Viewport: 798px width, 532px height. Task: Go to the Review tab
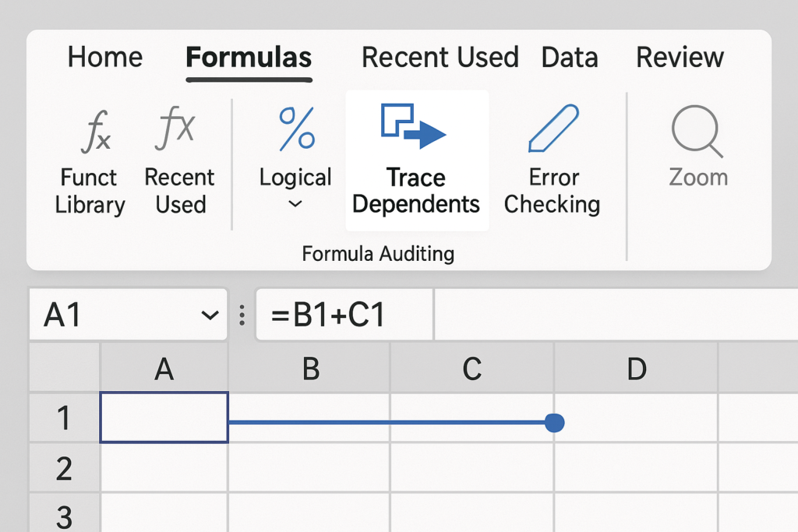680,58
